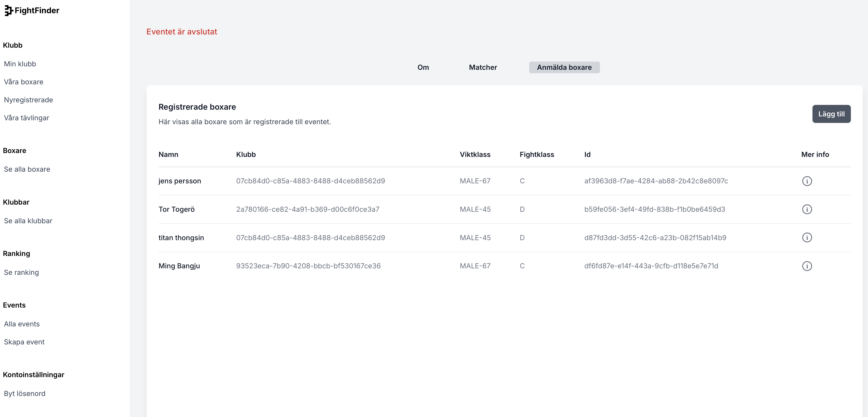Click Fightklass C for Ming Bangju
Image resolution: width=868 pixels, height=417 pixels.
pos(522,266)
